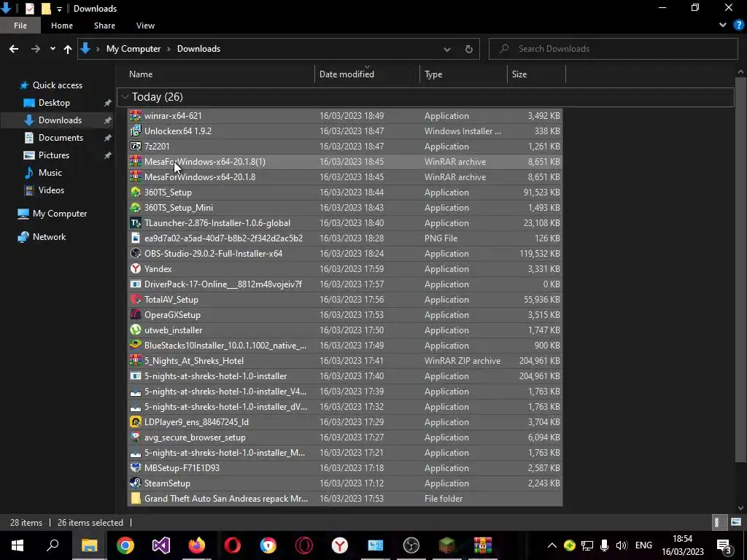This screenshot has height=560, width=747.
Task: Open Videos in navigation pane
Action: click(x=51, y=190)
